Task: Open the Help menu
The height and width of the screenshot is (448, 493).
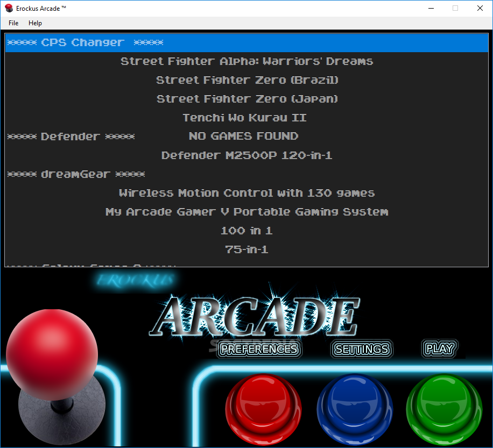Action: 35,23
